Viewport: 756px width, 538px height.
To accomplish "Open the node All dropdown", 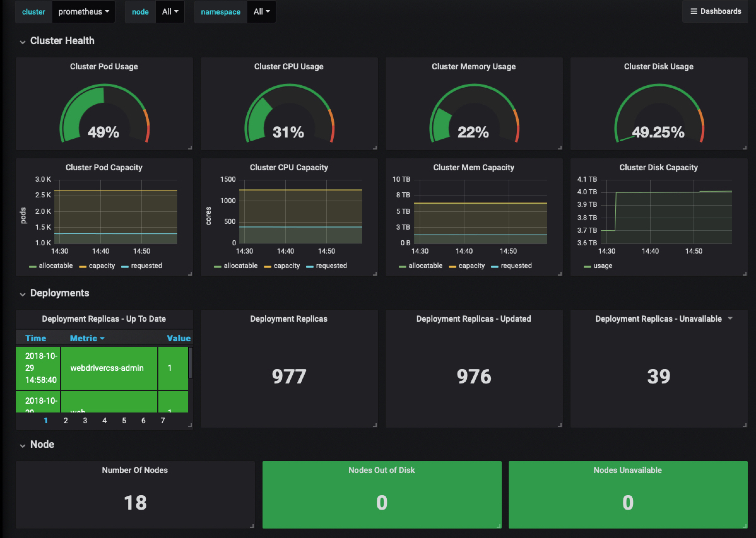I will pos(170,12).
